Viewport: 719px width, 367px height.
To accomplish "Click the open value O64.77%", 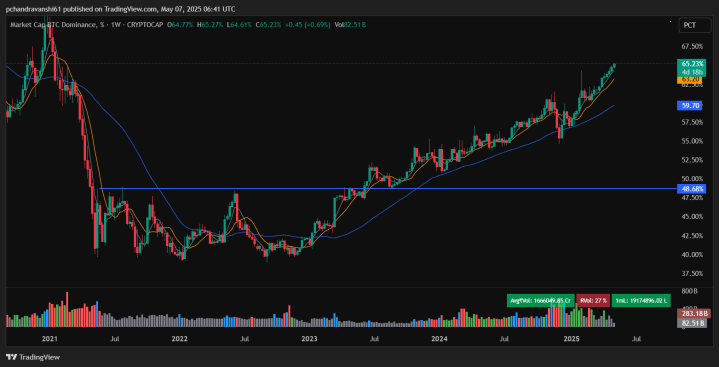I will click(181, 25).
